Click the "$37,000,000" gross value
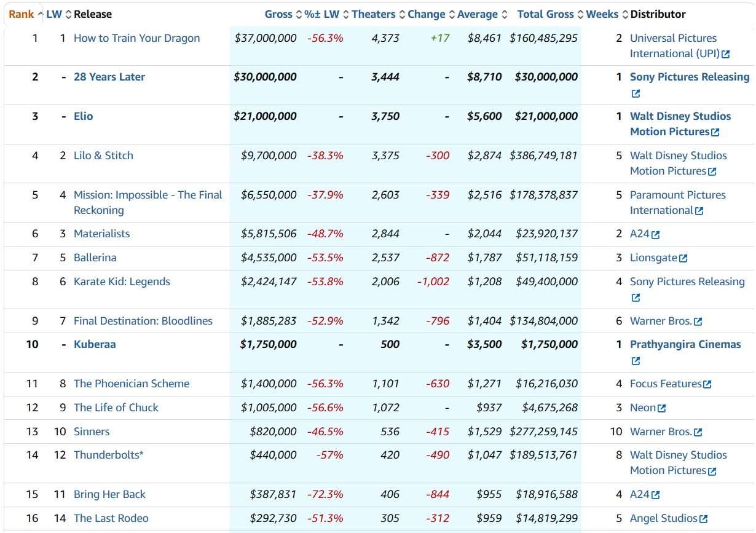 click(266, 38)
